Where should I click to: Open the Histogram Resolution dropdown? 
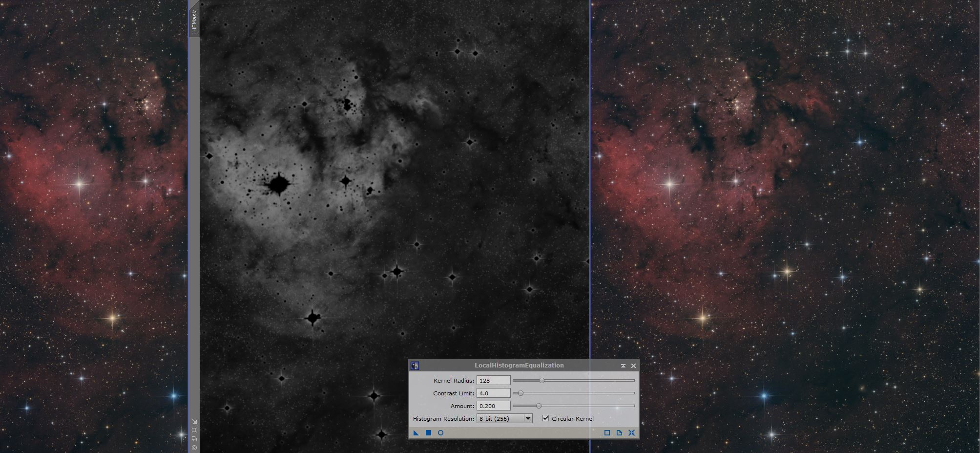pos(527,419)
